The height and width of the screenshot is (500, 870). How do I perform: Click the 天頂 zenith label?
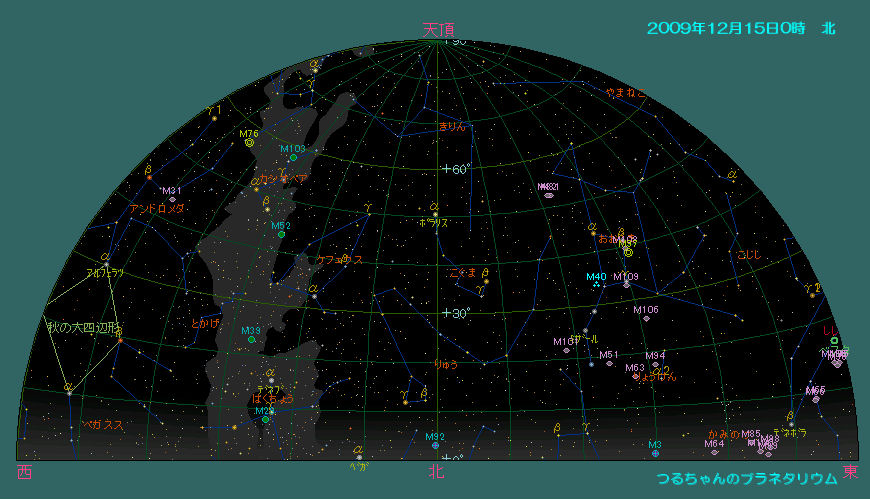coord(431,31)
